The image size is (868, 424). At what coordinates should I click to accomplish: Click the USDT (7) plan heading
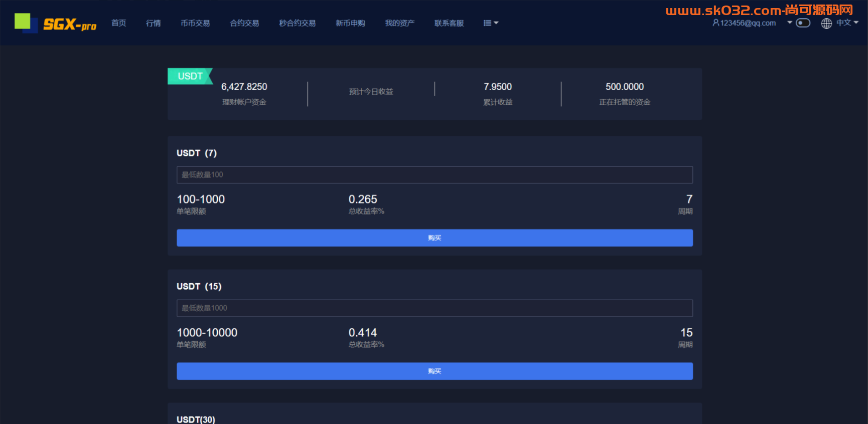point(197,153)
